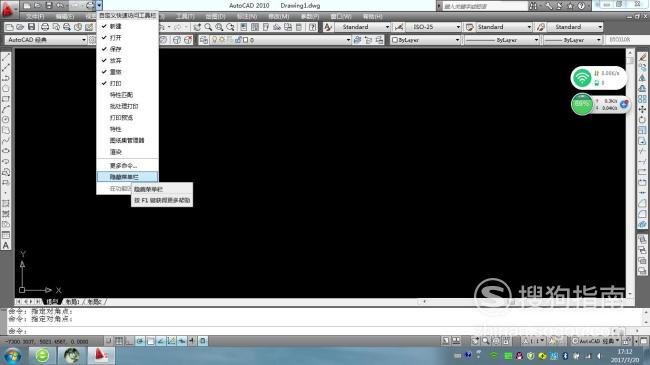Viewport: 650px width, 365px height.
Task: Expand the multileader style Standard dropdown
Action: coord(600,27)
